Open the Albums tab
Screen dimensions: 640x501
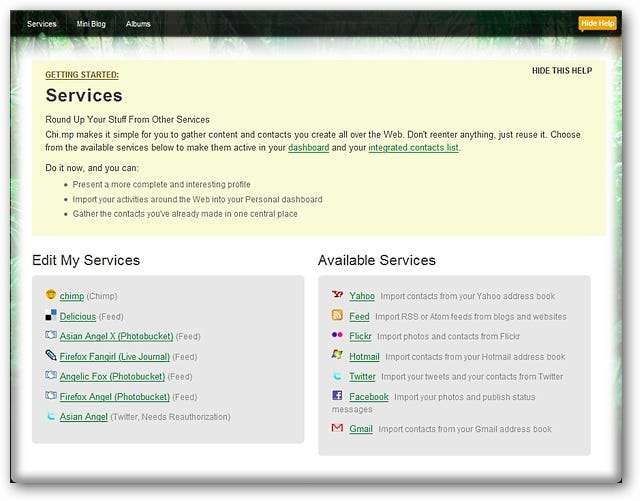coord(138,24)
